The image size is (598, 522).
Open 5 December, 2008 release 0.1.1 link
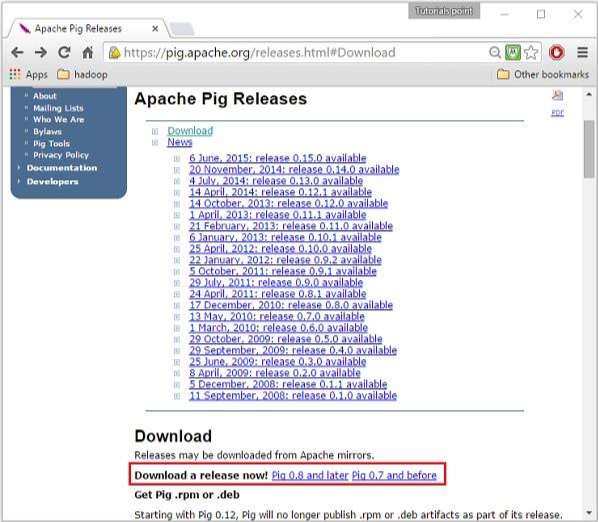click(x=288, y=384)
